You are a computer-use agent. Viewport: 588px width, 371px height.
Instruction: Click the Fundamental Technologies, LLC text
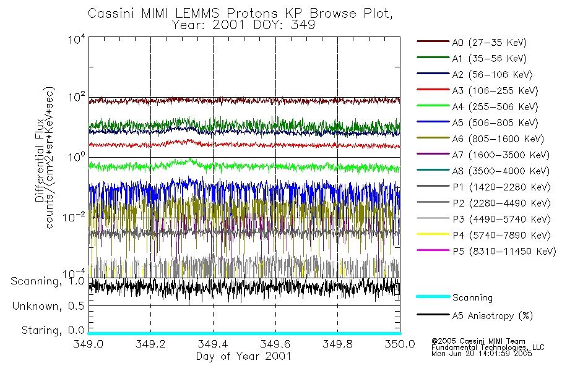tap(488, 348)
